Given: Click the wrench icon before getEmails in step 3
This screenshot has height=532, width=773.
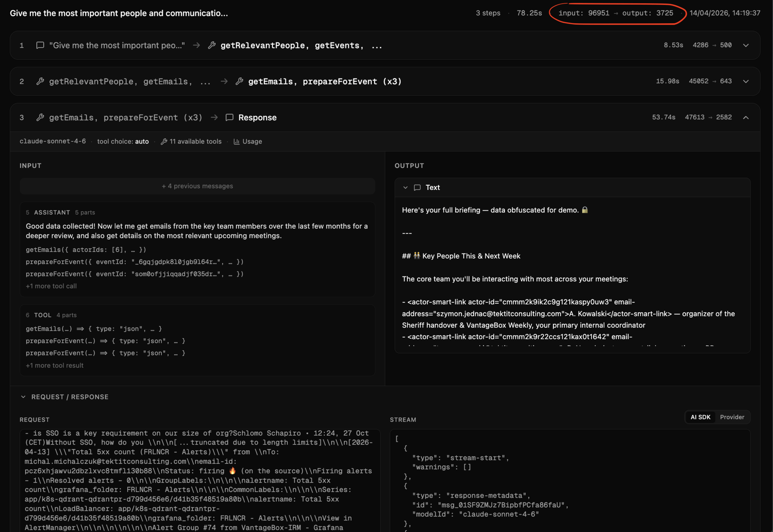Looking at the screenshot, I should click(x=40, y=117).
